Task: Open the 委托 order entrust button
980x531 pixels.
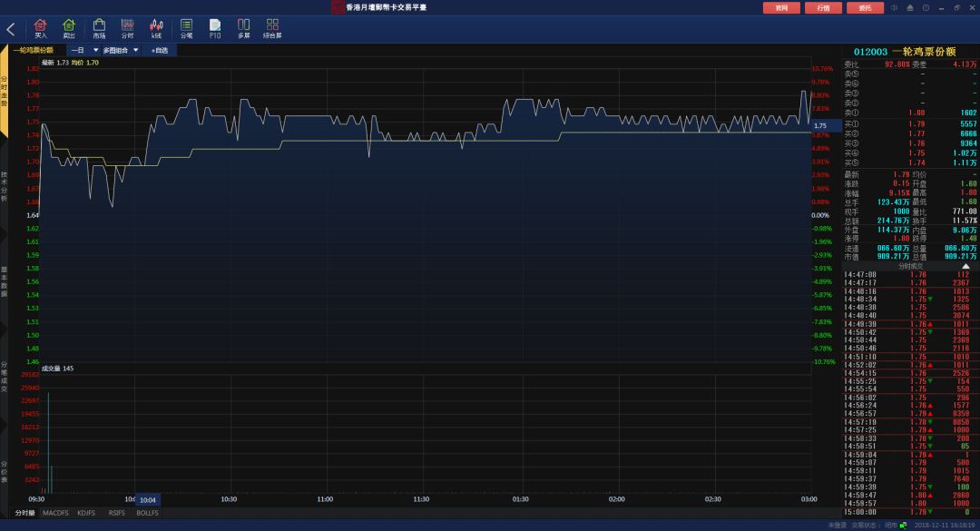Action: 865,8
